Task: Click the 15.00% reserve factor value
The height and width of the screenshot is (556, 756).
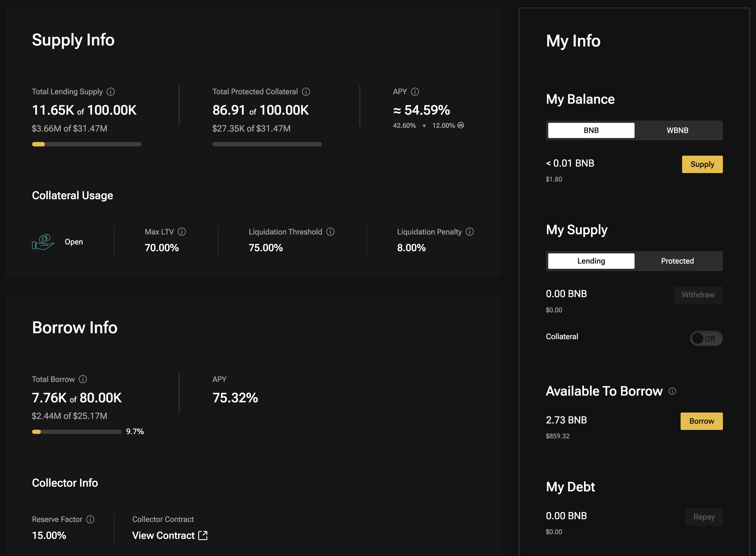Action: [x=49, y=535]
